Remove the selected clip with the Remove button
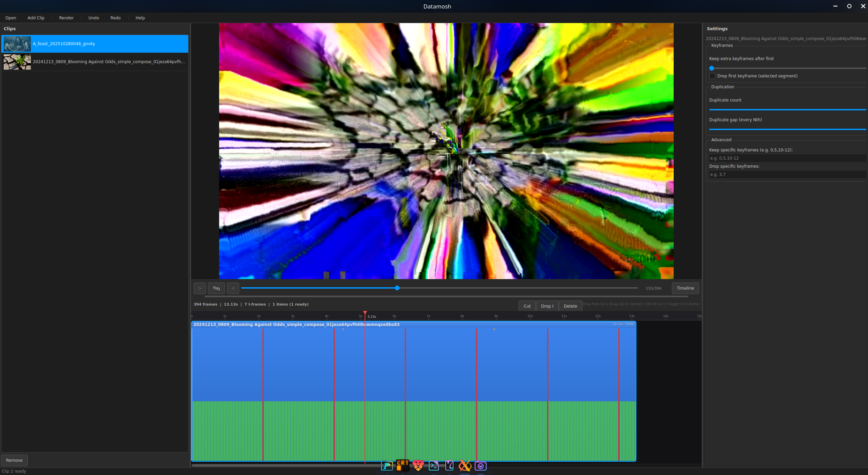This screenshot has height=475, width=868. (14, 460)
